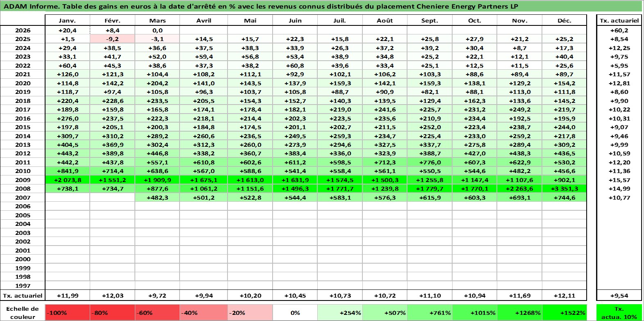The height and width of the screenshot is (321, 644).
Task: Select the -80% color scale swatch
Action: tap(112, 312)
